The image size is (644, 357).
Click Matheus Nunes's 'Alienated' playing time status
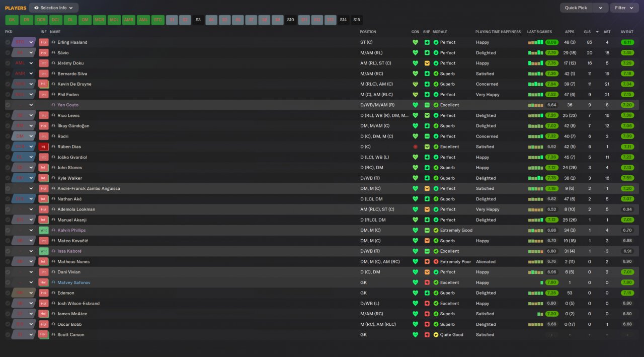click(486, 261)
